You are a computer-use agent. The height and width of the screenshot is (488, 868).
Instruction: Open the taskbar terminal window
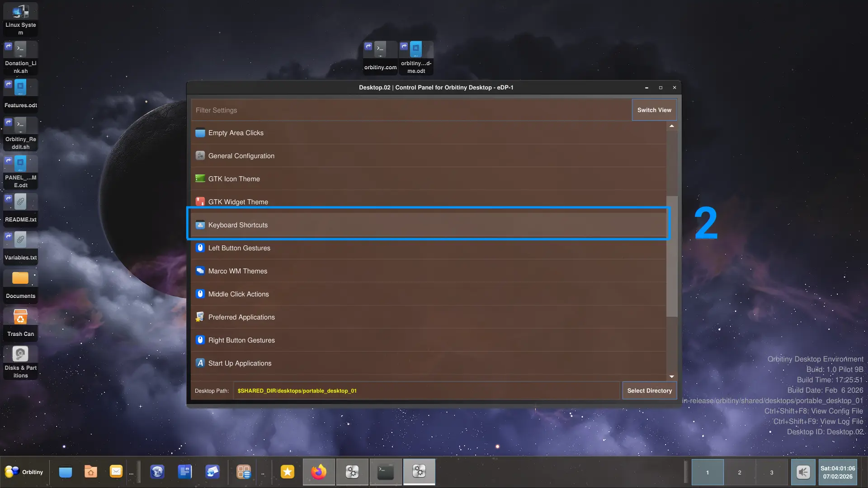(x=386, y=472)
